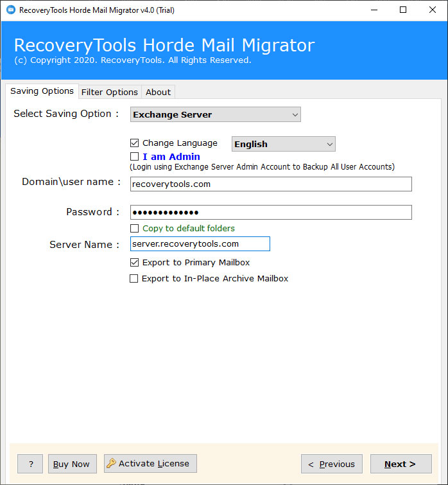Open the English language dropdown

coord(283,144)
